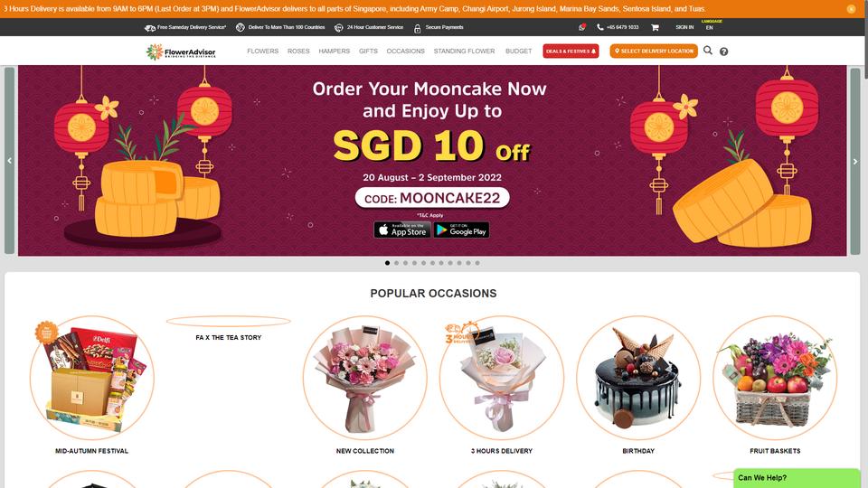Click the FlowerAdvisor logo
The image size is (868, 488).
[181, 52]
